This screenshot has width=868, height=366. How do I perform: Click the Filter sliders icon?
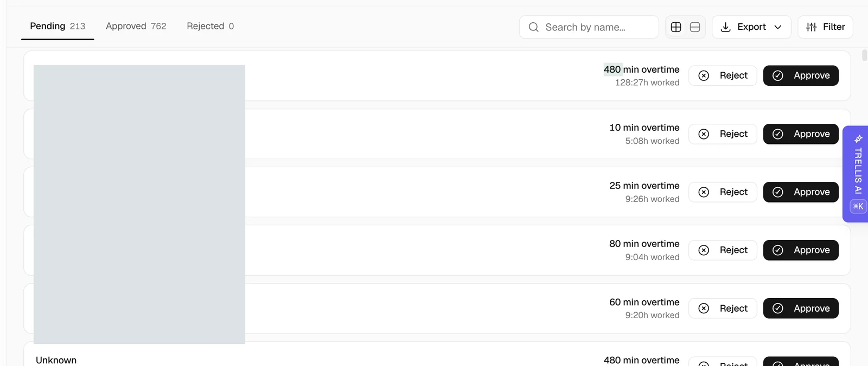(812, 27)
